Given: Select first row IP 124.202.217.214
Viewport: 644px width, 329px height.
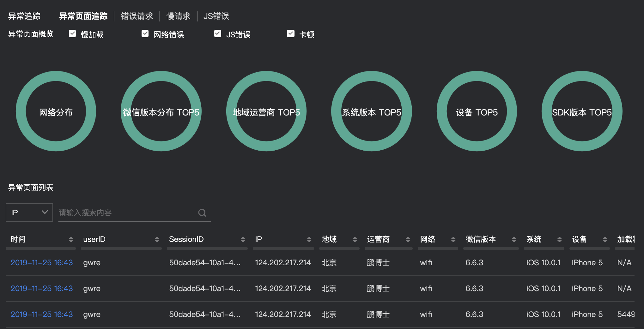Looking at the screenshot, I should [x=283, y=263].
